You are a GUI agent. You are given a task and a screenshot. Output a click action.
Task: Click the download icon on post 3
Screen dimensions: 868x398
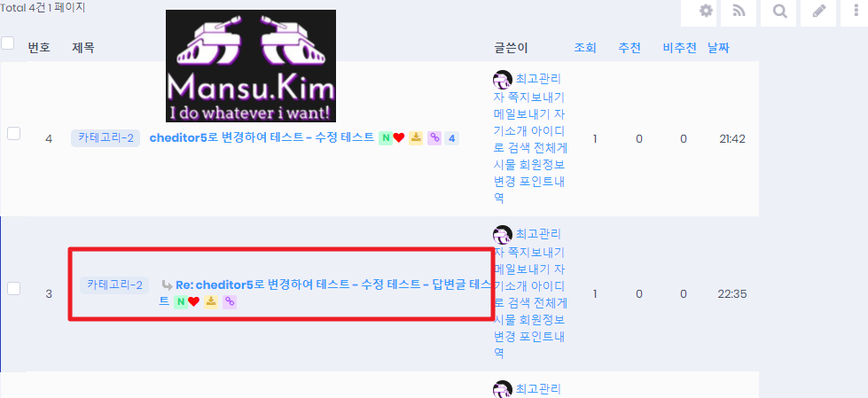click(x=211, y=301)
